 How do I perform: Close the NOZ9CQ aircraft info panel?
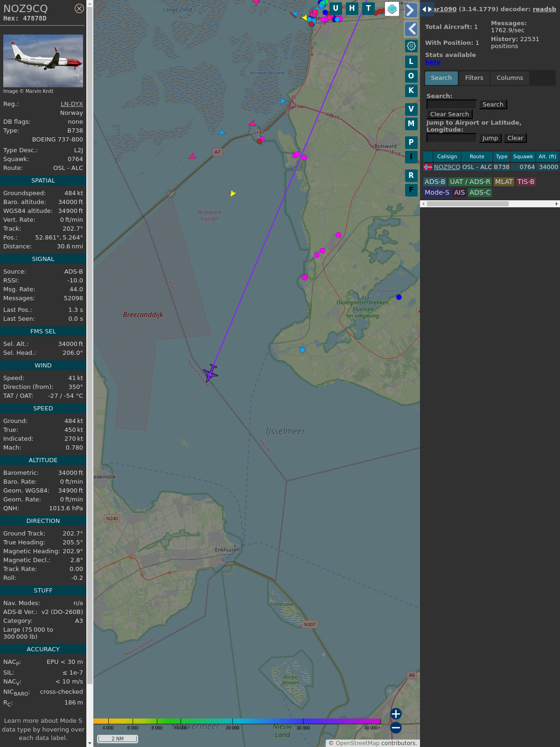click(79, 8)
